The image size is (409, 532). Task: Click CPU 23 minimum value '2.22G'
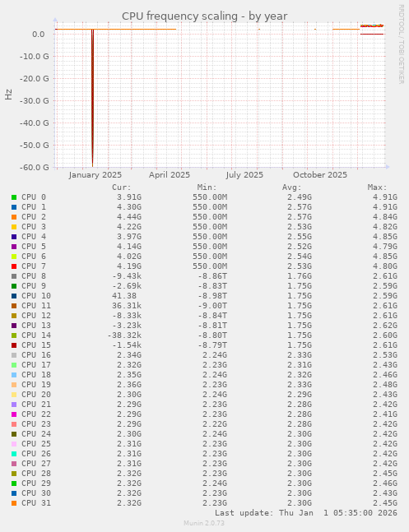215,424
